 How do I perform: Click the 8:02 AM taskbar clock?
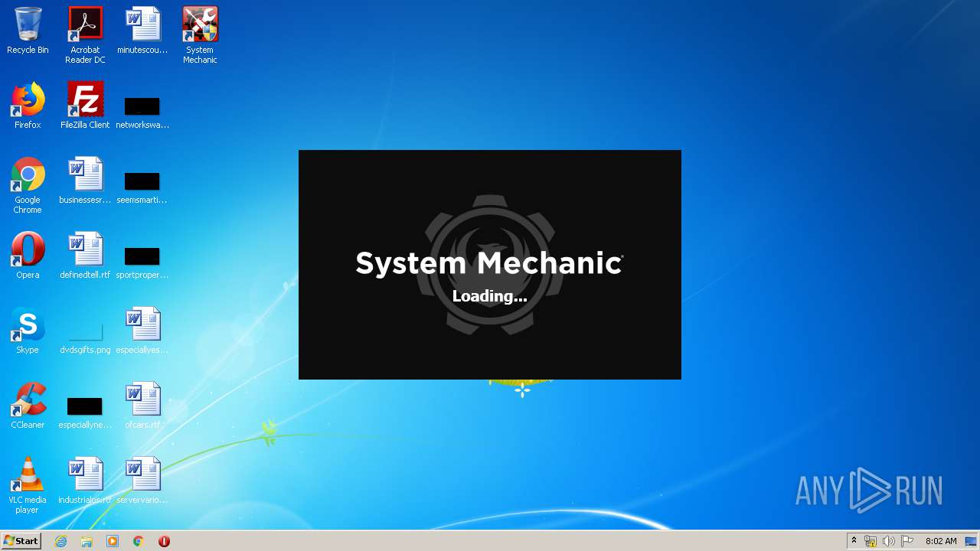941,541
